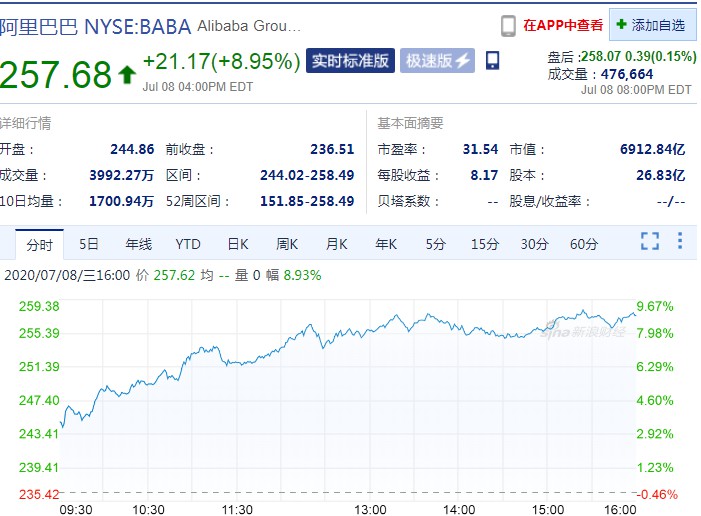Click the 阿里巴巴 NYSE:BABA title

(x=95, y=27)
